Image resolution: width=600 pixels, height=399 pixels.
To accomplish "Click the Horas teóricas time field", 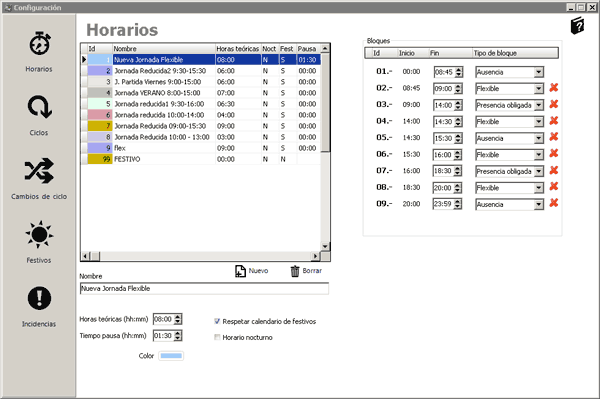I will click(167, 319).
